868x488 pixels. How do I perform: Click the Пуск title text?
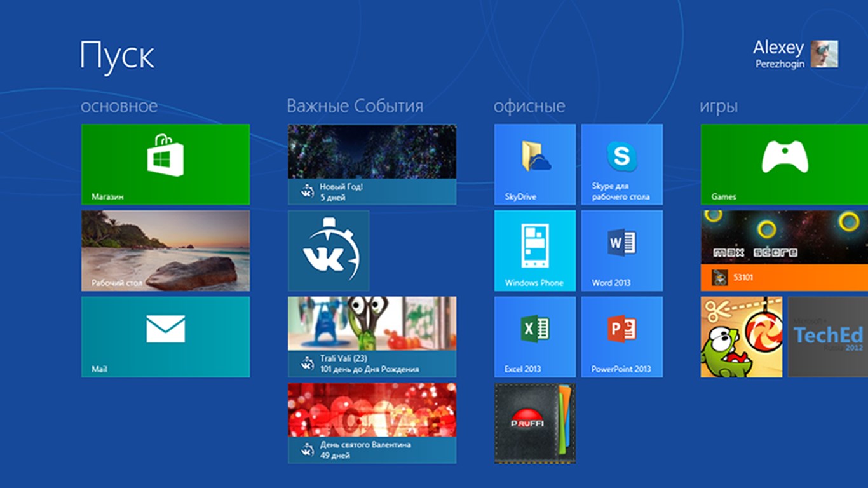(117, 56)
